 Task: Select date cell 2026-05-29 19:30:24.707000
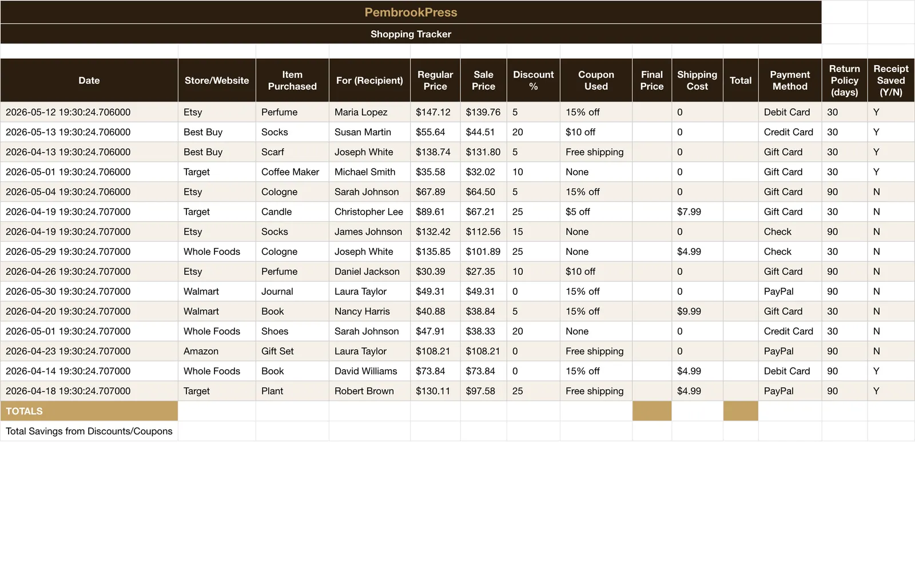click(89, 251)
